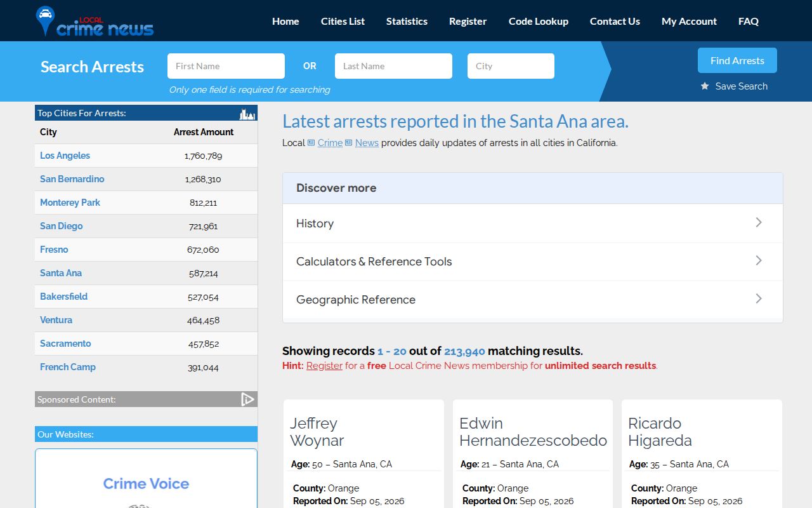Focus the First Name field
The image size is (812, 508).
click(x=226, y=66)
